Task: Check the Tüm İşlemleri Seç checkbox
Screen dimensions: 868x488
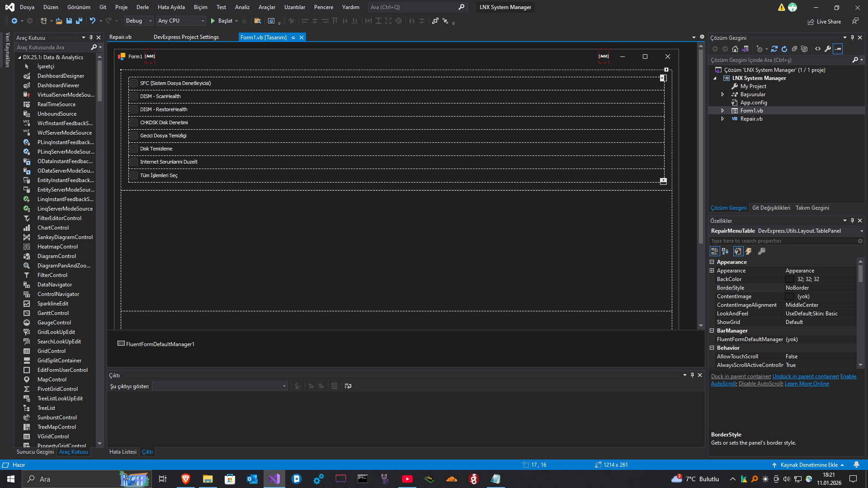Action: (134, 175)
